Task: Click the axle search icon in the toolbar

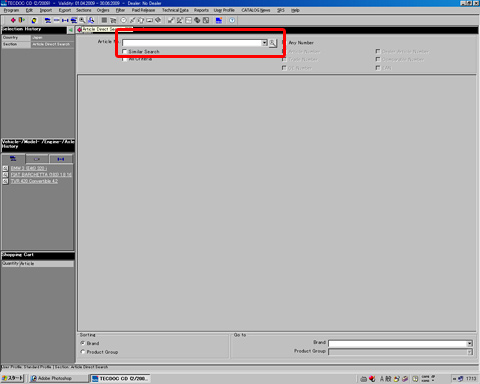Action: click(65, 20)
